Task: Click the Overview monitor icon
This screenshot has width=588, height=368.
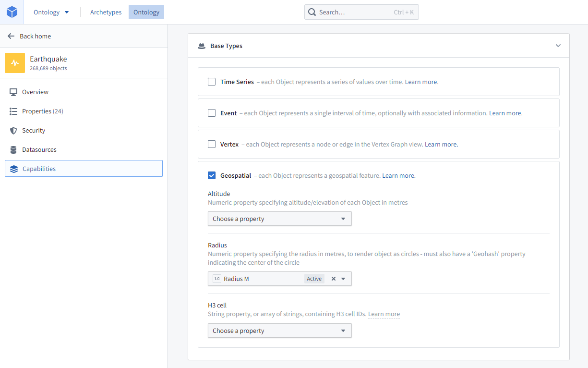Action: pos(13,92)
